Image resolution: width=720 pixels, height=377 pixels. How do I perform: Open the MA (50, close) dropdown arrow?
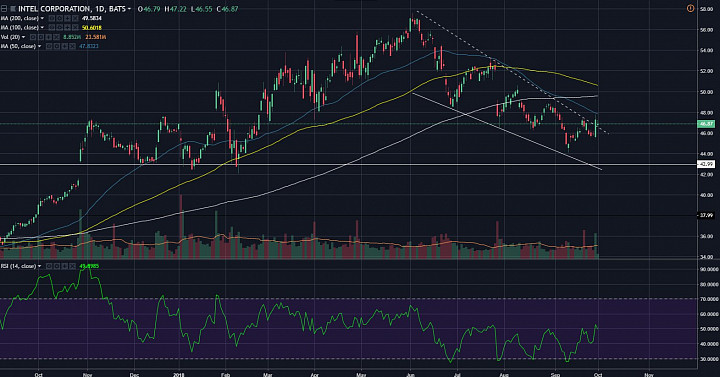coord(39,46)
